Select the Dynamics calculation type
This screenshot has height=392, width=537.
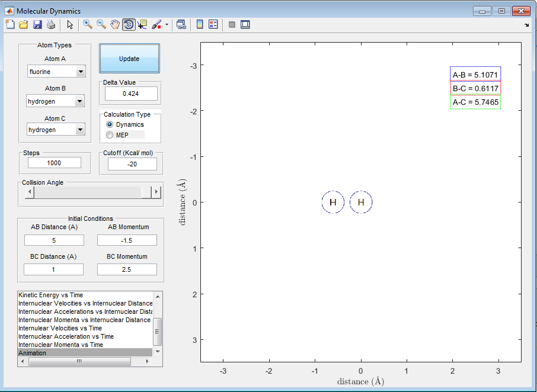point(110,125)
